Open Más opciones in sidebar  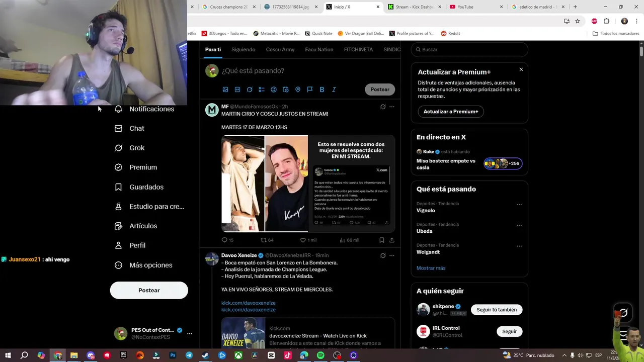tap(143, 265)
